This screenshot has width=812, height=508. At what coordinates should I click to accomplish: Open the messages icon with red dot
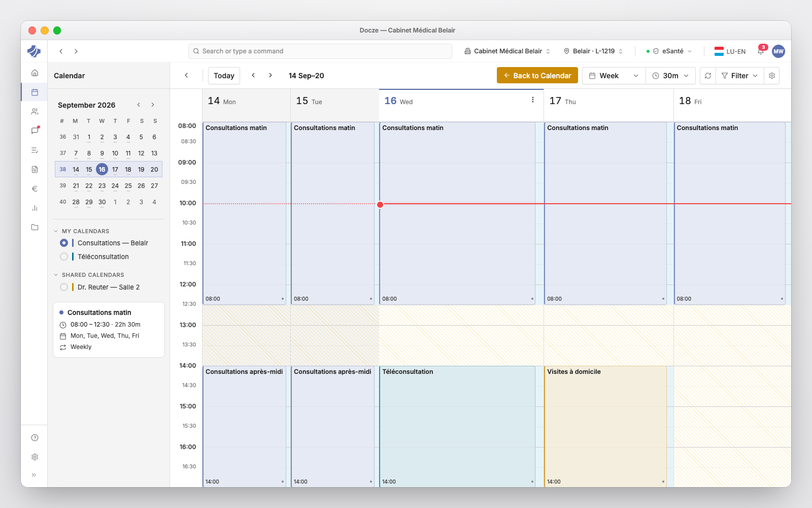pyautogui.click(x=35, y=131)
